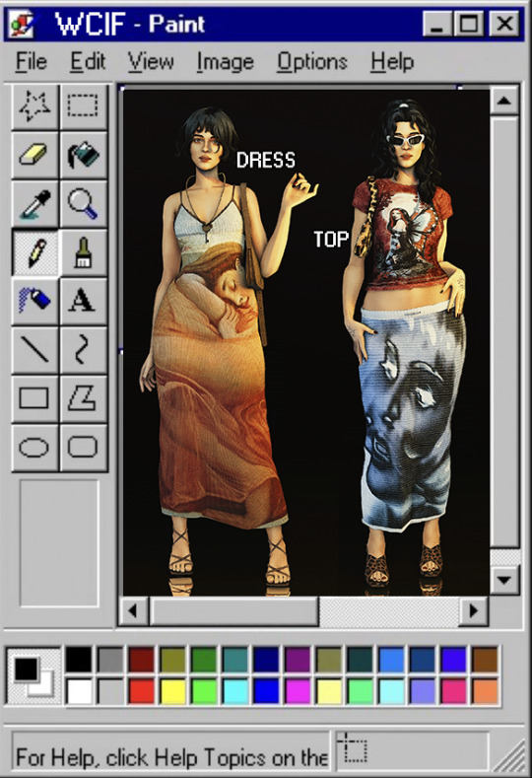
Task: Click the Paint app icon in title bar
Action: (x=22, y=24)
